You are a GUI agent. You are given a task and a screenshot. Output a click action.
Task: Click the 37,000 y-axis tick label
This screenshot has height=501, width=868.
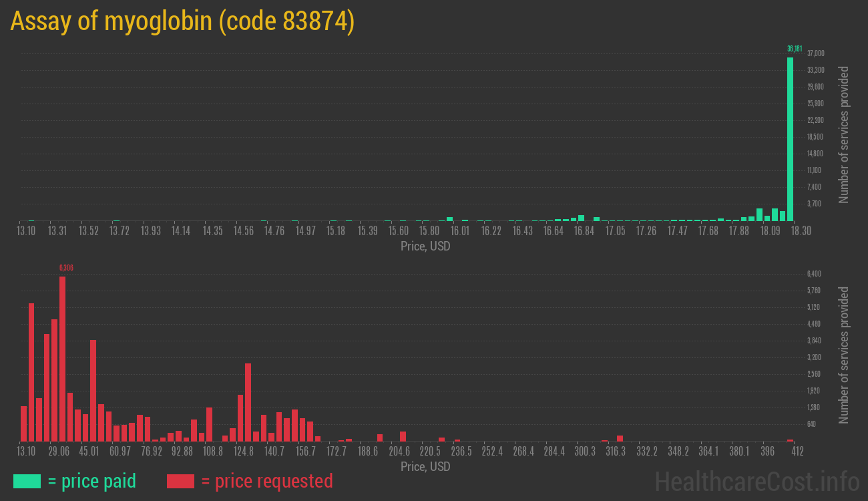tap(815, 53)
